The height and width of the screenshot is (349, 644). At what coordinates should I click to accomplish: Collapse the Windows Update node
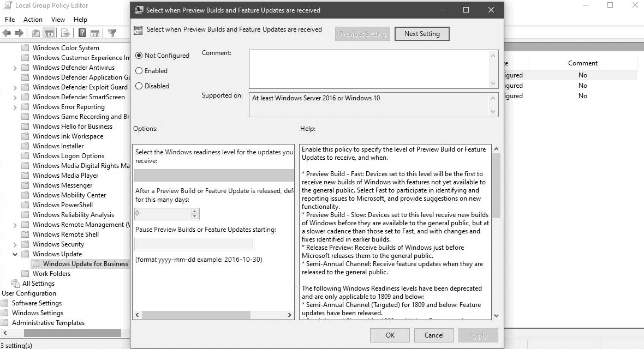[x=15, y=254]
